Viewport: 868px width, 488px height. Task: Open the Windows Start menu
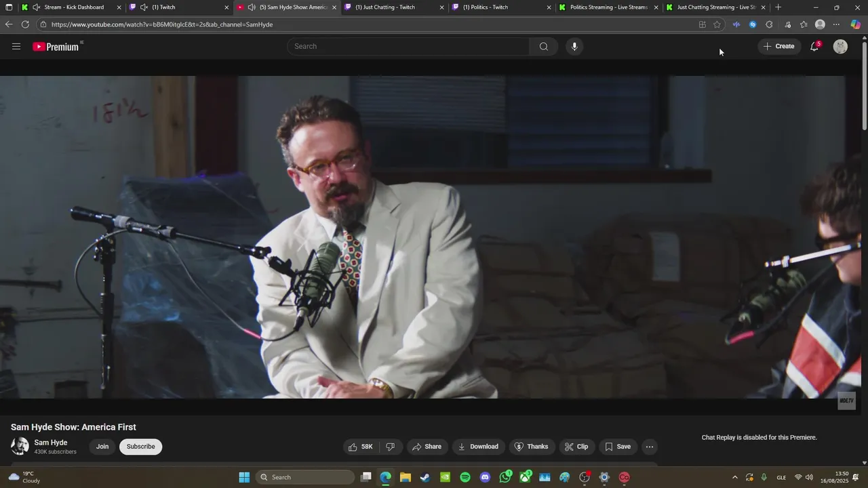pyautogui.click(x=244, y=477)
